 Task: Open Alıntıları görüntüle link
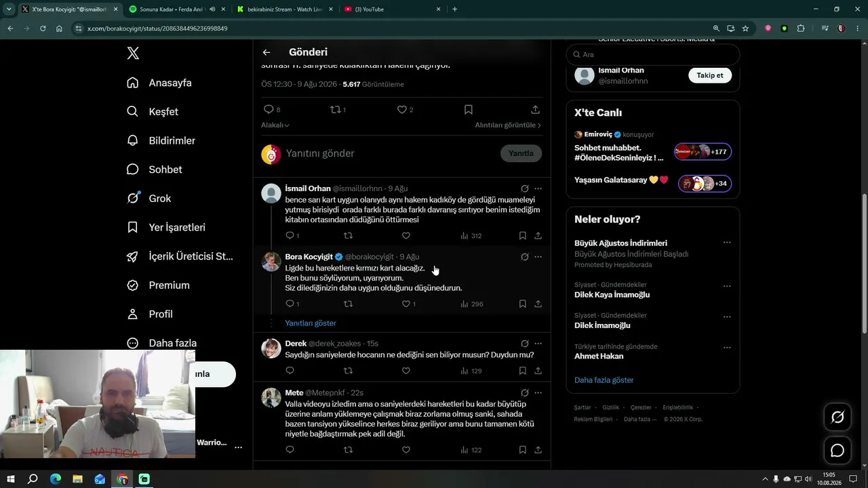click(508, 125)
